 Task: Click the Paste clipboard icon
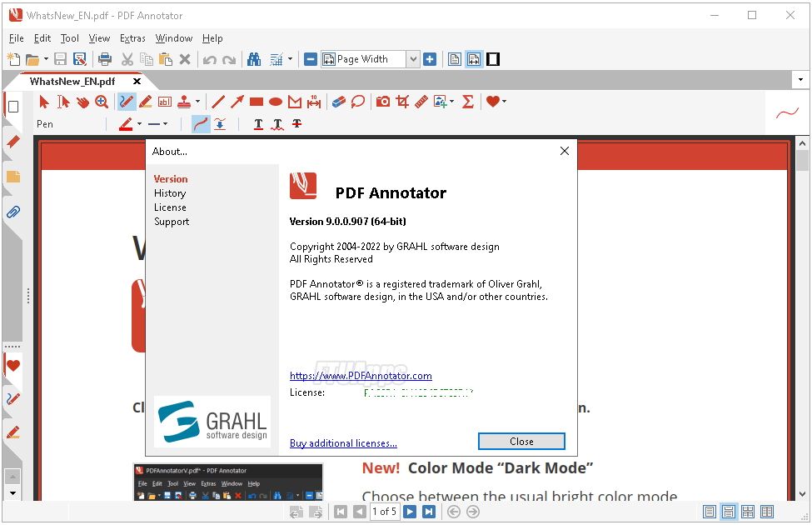(166, 59)
